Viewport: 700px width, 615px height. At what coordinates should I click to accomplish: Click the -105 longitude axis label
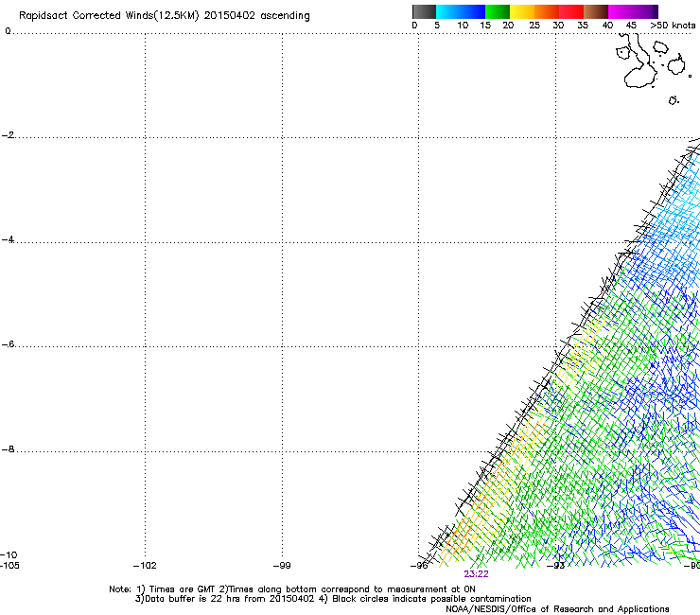coord(9,566)
